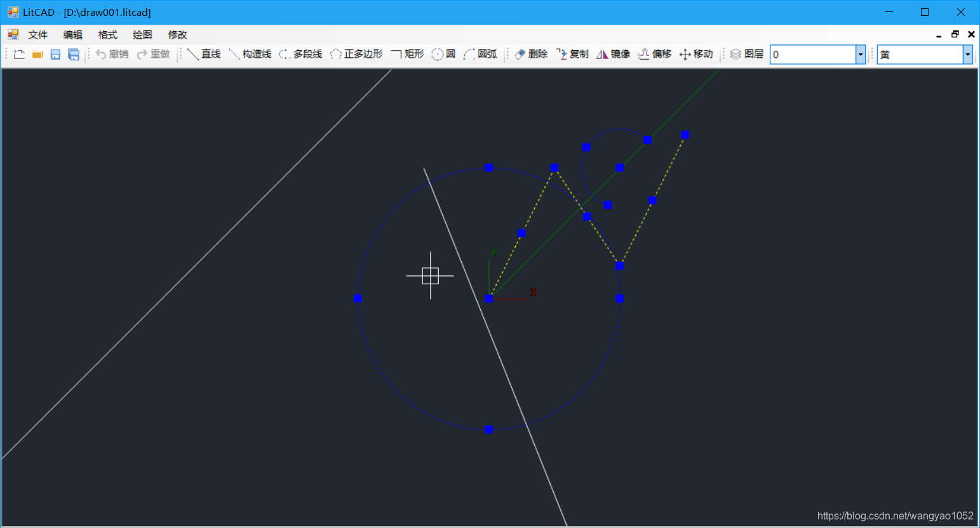Click the Save All double-floppy icon
Viewport: 980px width, 528px height.
74,55
